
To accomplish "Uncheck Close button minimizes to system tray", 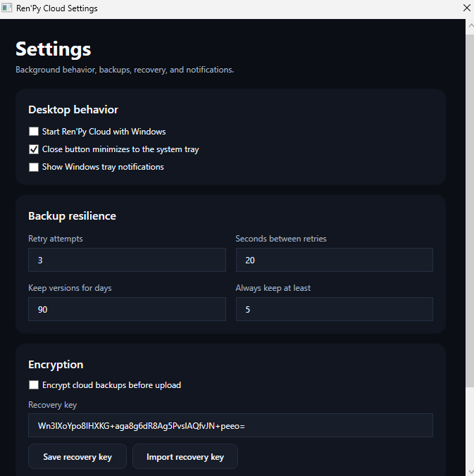I will pos(34,149).
